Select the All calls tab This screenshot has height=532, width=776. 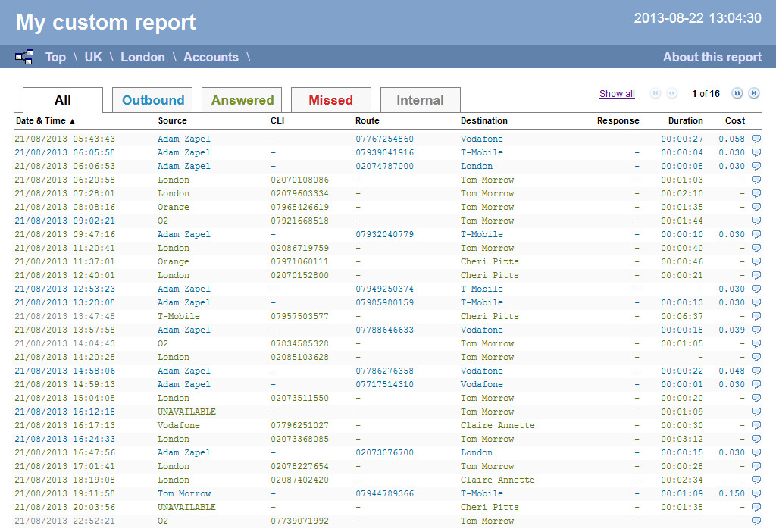coord(62,99)
